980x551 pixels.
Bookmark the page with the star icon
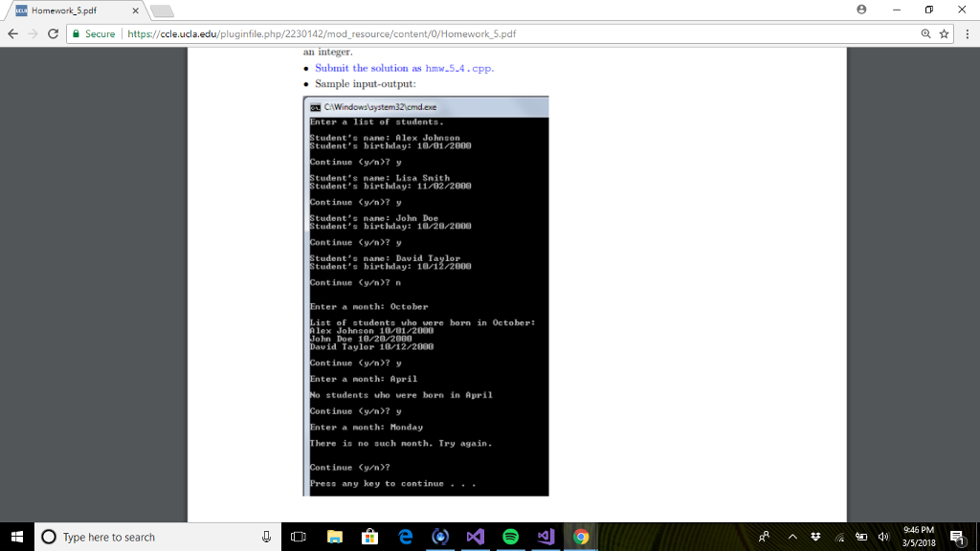point(942,33)
